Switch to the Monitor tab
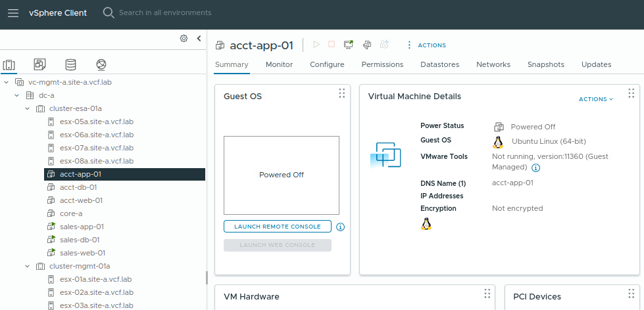 pyautogui.click(x=279, y=64)
